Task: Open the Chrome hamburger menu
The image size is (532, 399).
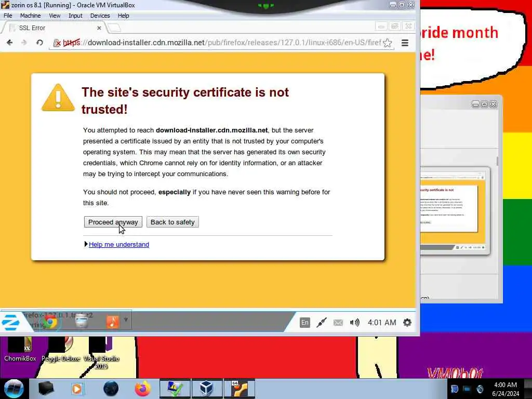Action: click(x=405, y=43)
